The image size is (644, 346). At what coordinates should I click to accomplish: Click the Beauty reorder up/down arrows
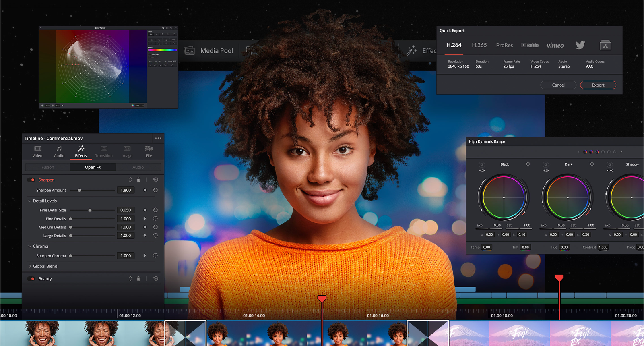(130, 278)
